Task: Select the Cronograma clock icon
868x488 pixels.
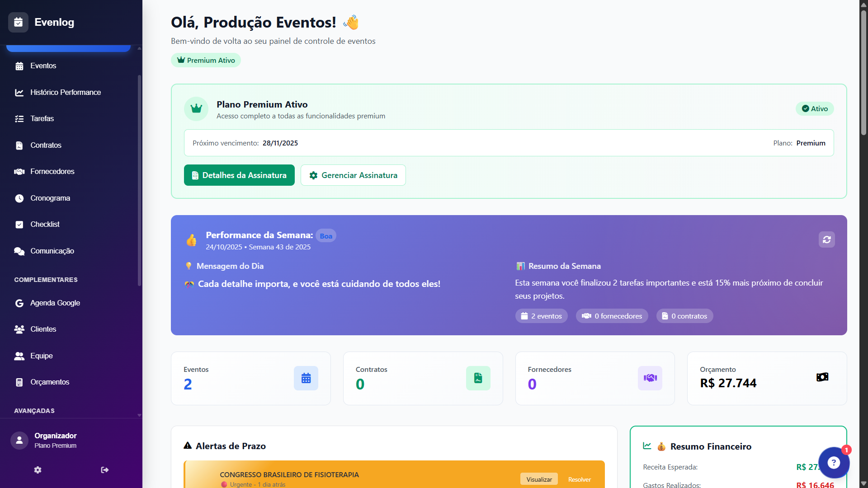Action: click(x=19, y=198)
